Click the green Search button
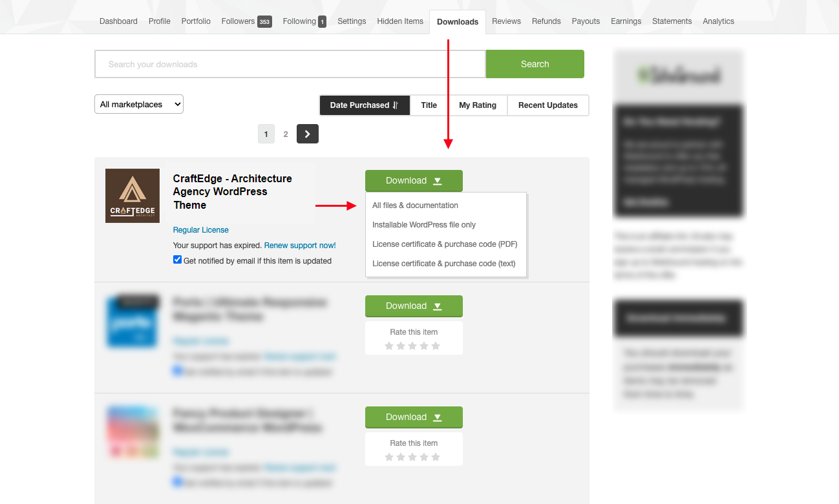The width and height of the screenshot is (839, 504). point(535,64)
